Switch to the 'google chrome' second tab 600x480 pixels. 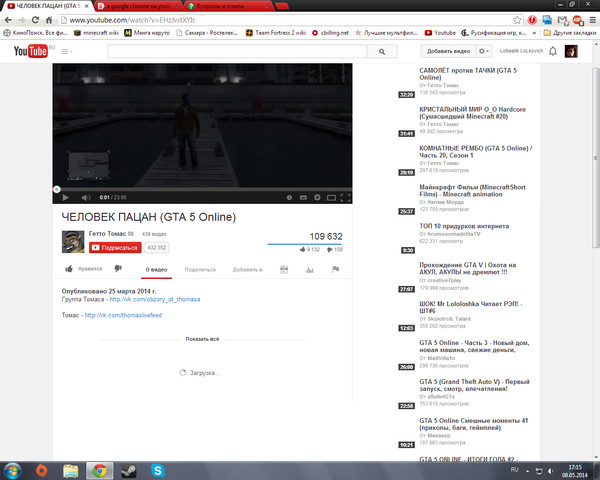[x=139, y=6]
